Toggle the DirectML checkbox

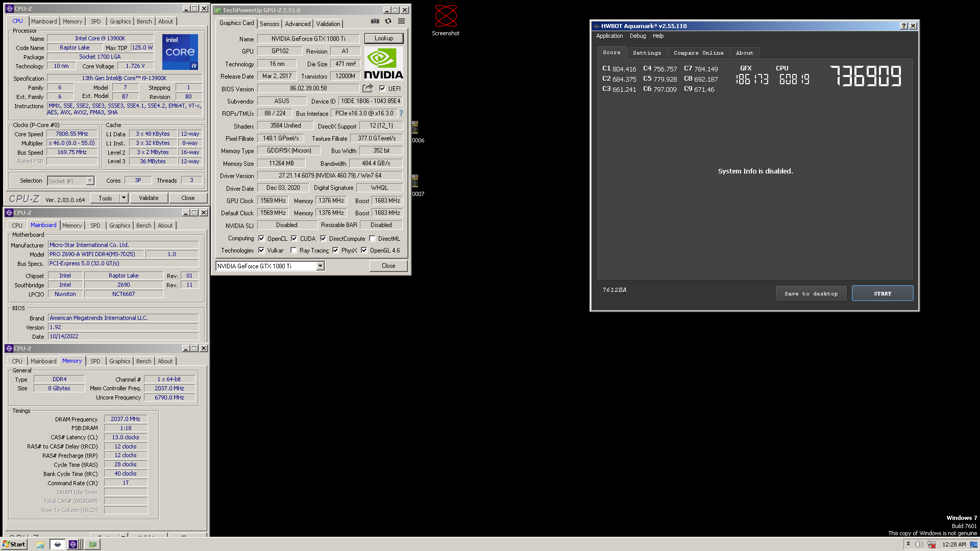pos(373,238)
